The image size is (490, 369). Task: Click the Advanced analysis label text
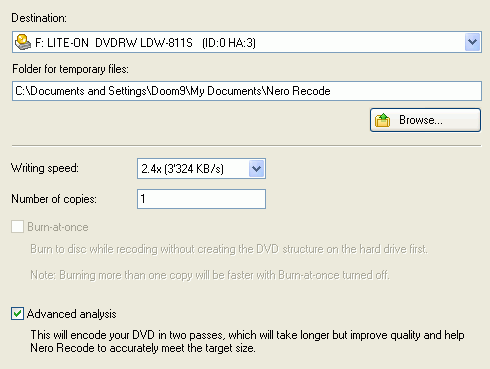point(72,314)
